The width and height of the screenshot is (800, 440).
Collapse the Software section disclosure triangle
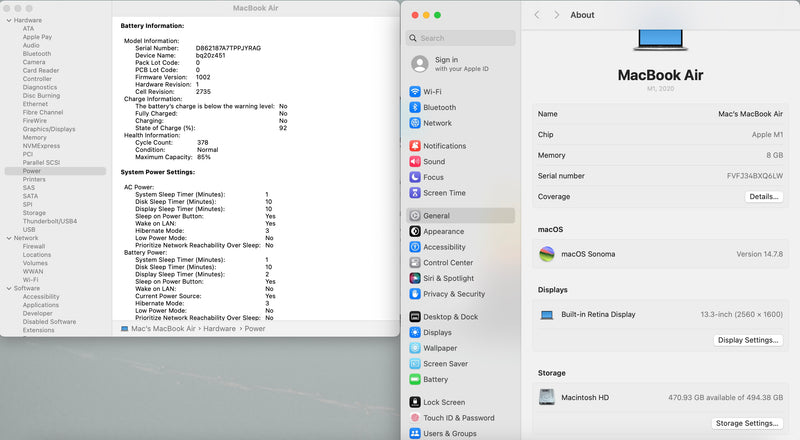click(x=7, y=288)
